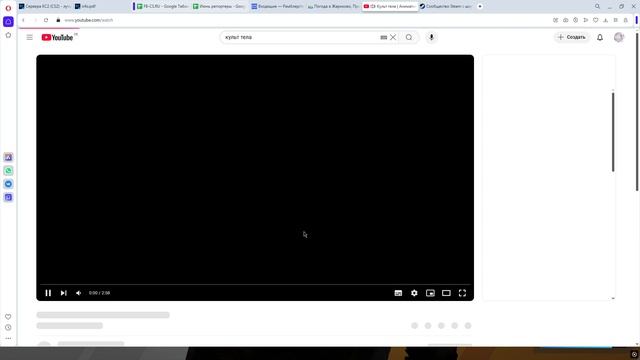Pause the YouTube video
Viewport: 640px width, 360px height.
pyautogui.click(x=48, y=293)
